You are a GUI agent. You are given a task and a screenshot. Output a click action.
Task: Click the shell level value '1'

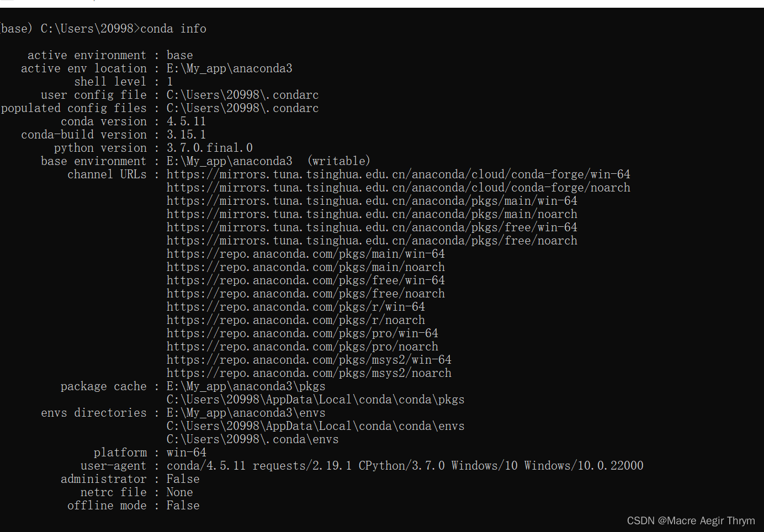[170, 82]
